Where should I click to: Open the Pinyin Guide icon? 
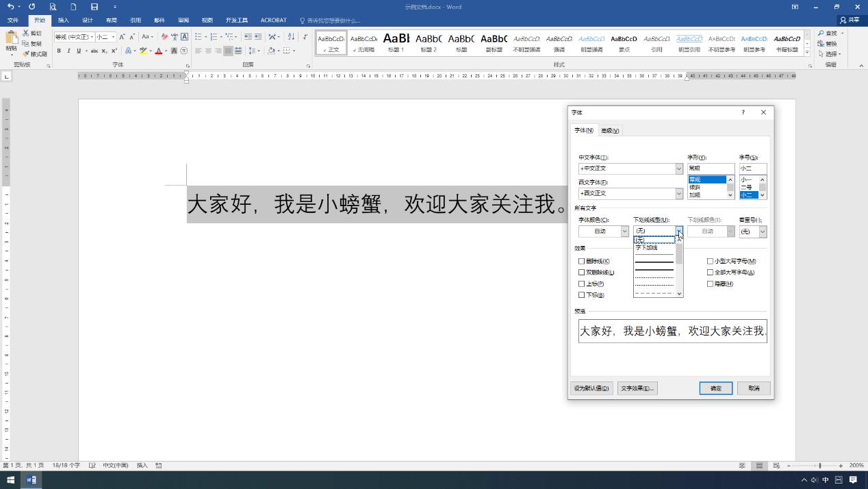[x=175, y=36]
